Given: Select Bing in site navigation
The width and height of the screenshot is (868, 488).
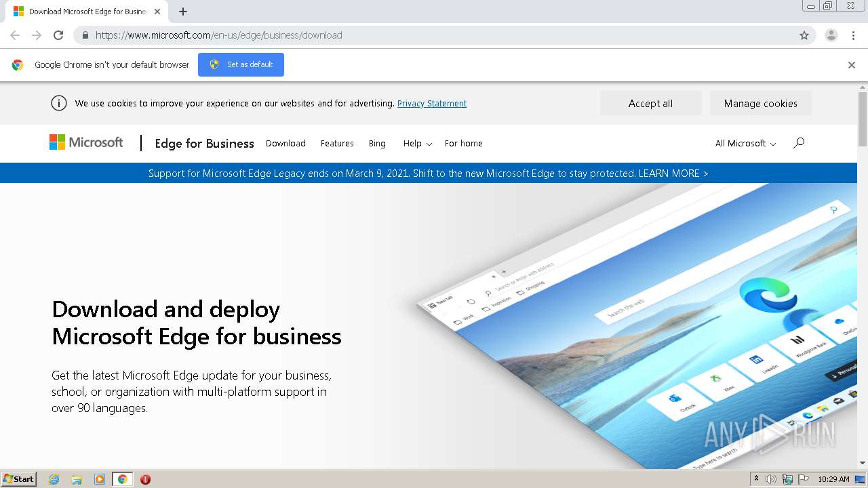Looking at the screenshot, I should point(377,143).
